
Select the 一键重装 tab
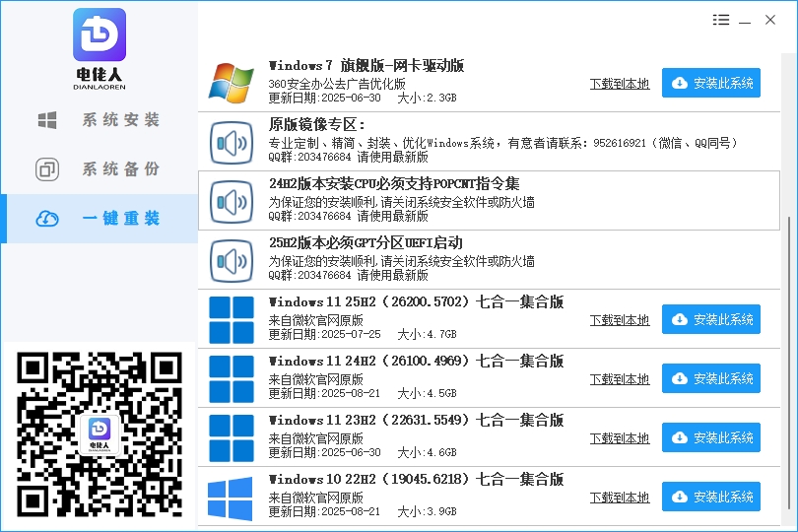(x=100, y=219)
